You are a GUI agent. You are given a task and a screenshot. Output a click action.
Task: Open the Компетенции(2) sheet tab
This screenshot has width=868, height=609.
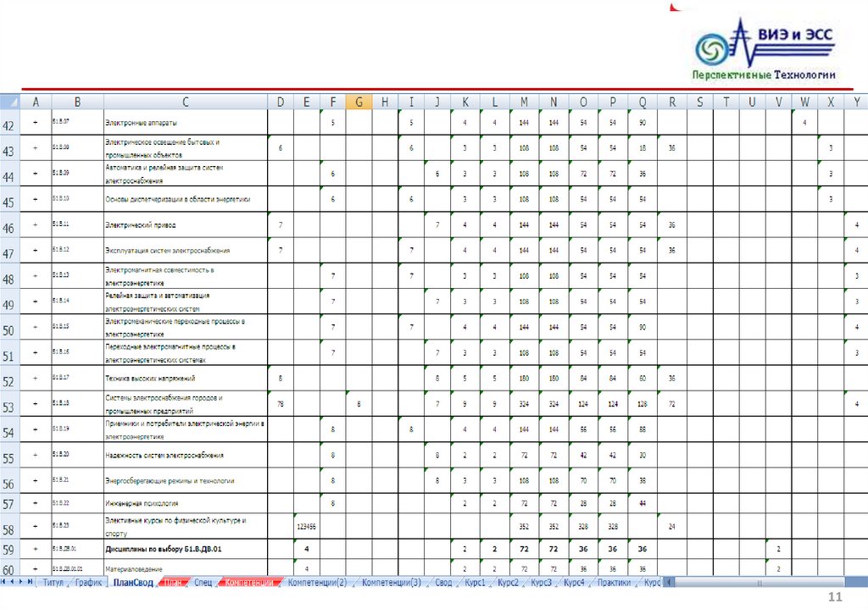pos(317,583)
